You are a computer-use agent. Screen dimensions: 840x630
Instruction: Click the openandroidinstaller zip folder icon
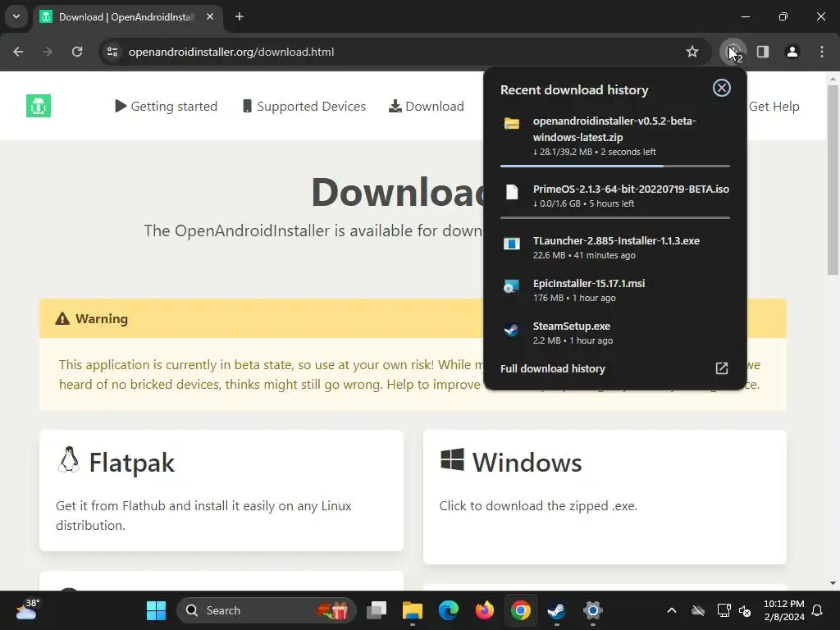point(512,124)
